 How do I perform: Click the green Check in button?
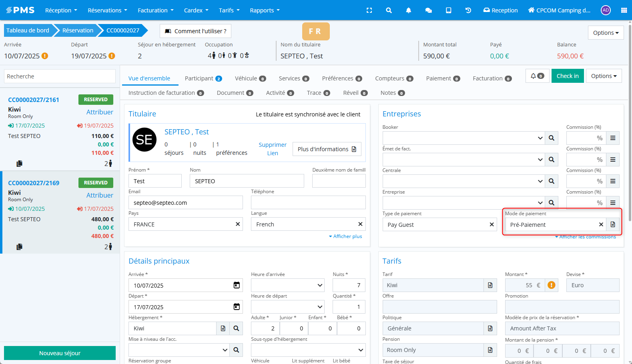567,76
